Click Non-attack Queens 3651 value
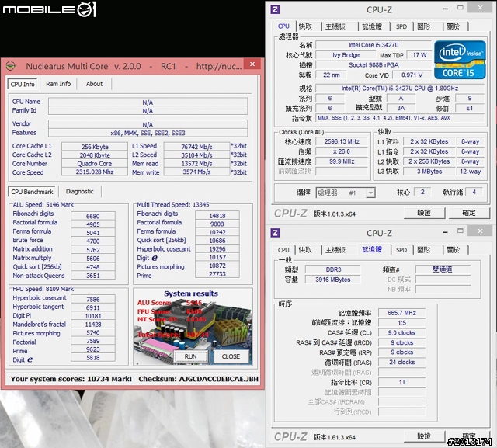Image resolution: width=497 pixels, height=448 pixels. 93,276
